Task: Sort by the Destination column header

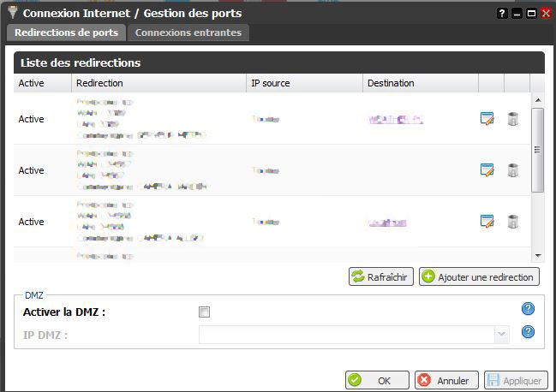Action: 421,83
